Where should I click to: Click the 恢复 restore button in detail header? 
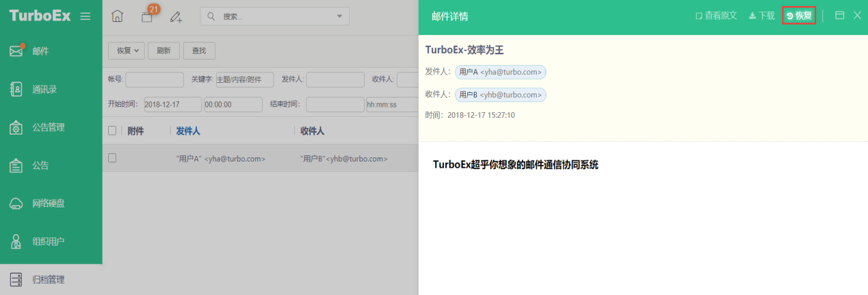[799, 16]
